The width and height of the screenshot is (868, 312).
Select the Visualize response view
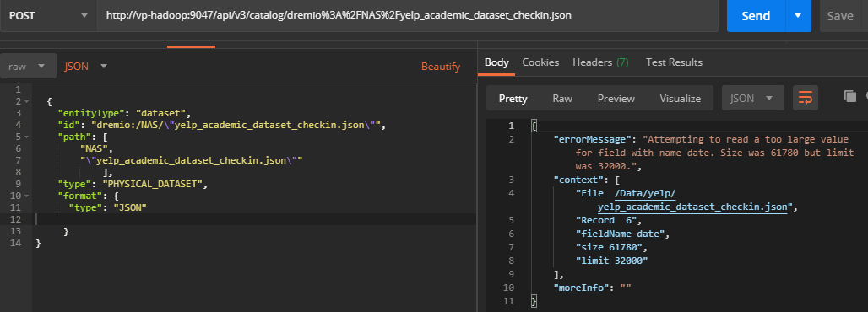point(681,99)
